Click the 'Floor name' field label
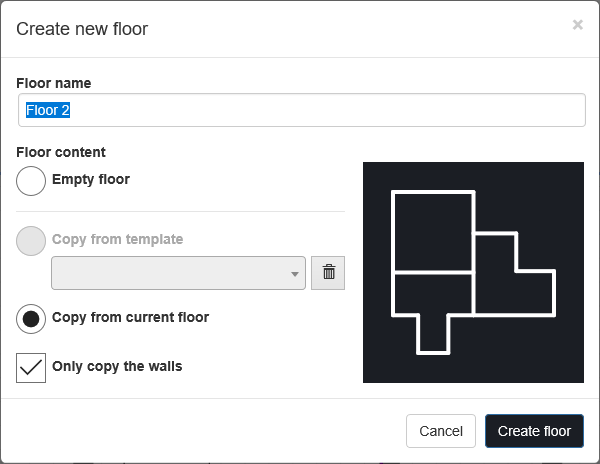This screenshot has height=464, width=600. click(x=54, y=83)
